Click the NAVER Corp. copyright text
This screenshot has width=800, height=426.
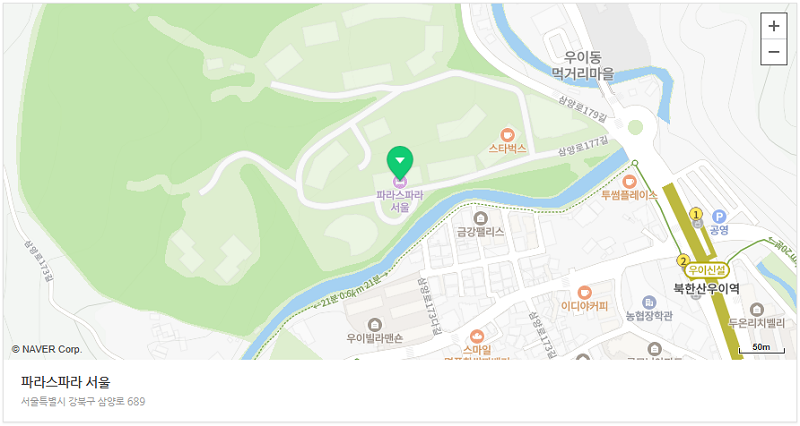click(46, 349)
